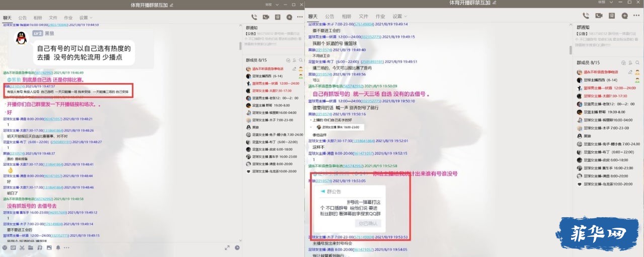The image size is (644, 257).
Task: Open folder send-file icon in left input toolbar
Action: (x=31, y=247)
